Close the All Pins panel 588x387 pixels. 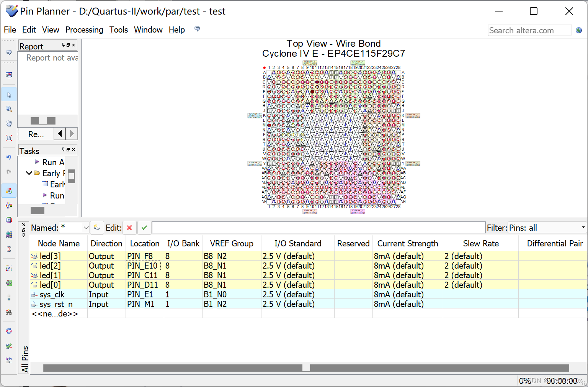click(x=24, y=225)
